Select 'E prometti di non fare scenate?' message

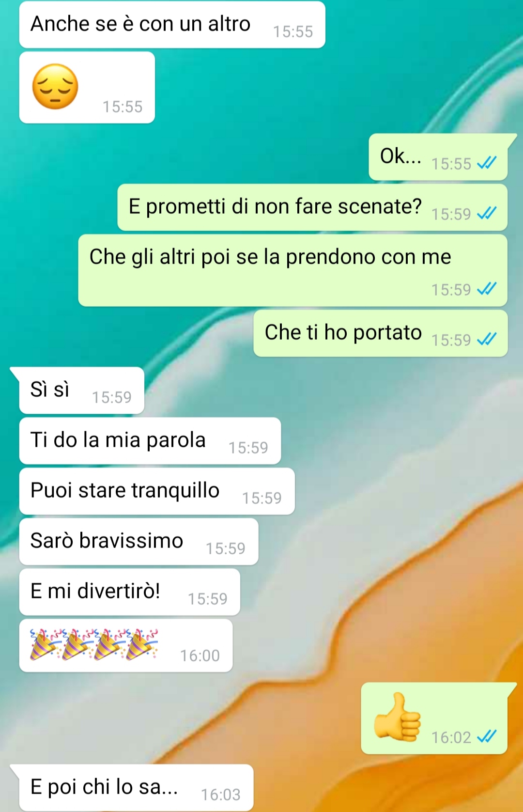click(x=312, y=207)
